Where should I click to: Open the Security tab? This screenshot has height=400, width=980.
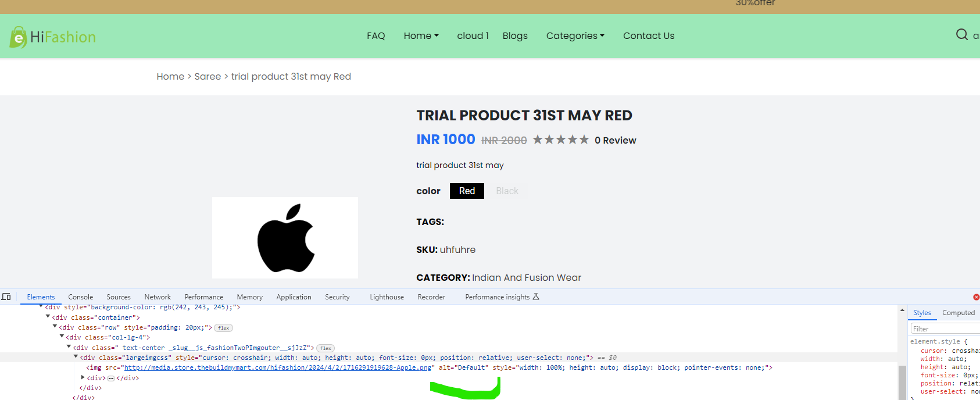337,297
